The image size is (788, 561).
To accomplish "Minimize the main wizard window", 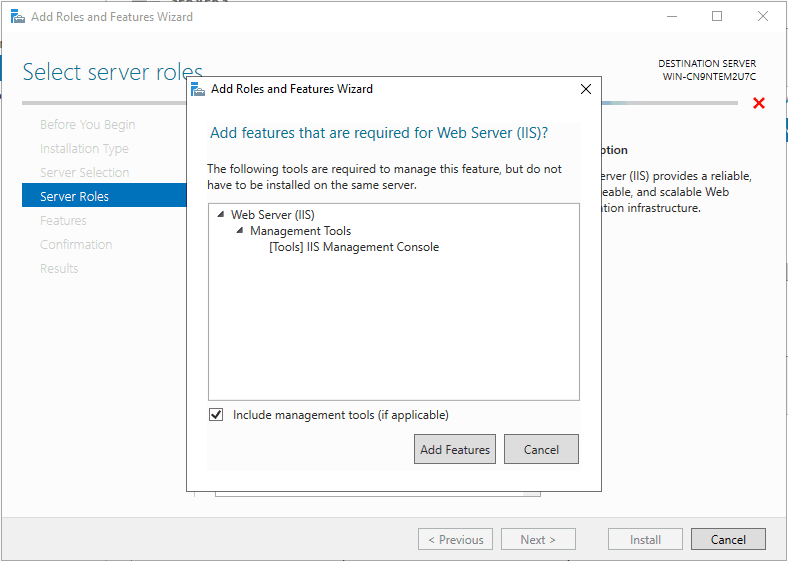I will click(671, 16).
